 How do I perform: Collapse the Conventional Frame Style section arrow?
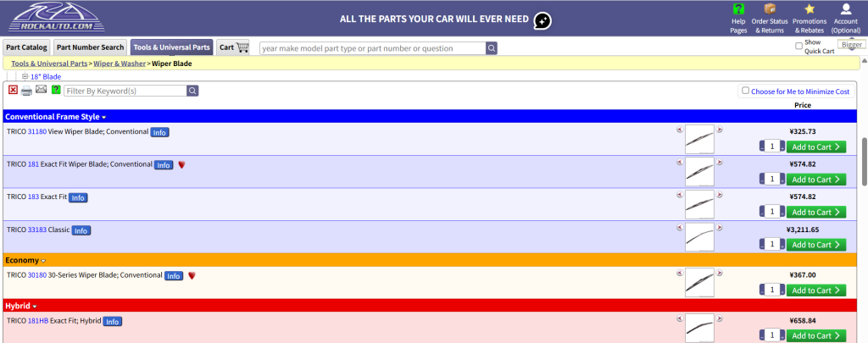pyautogui.click(x=103, y=117)
